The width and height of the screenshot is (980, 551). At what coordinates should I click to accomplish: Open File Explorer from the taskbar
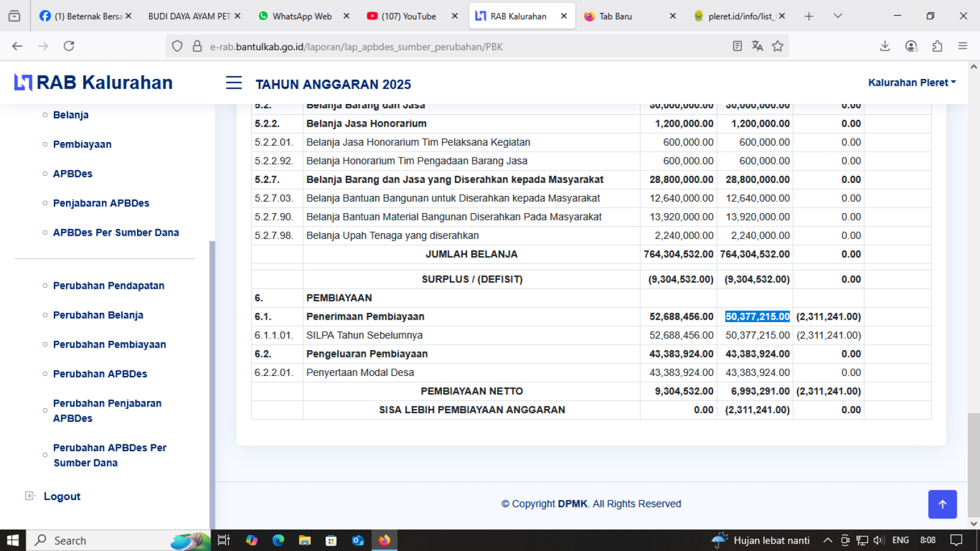(304, 540)
